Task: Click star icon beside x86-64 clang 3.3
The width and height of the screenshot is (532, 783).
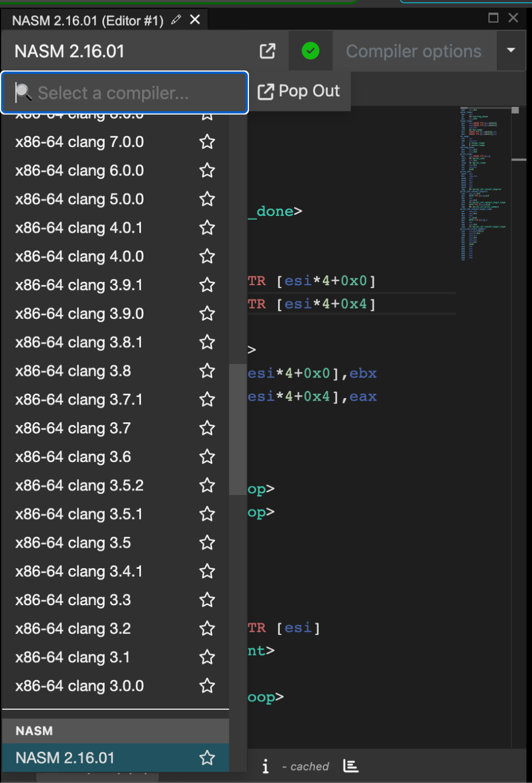Action: 207,600
